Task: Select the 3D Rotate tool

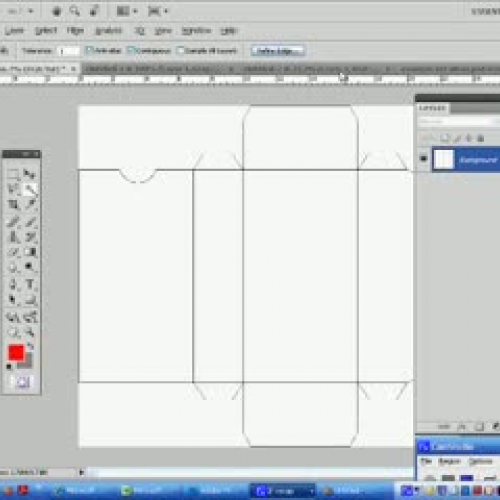Action: (13, 317)
